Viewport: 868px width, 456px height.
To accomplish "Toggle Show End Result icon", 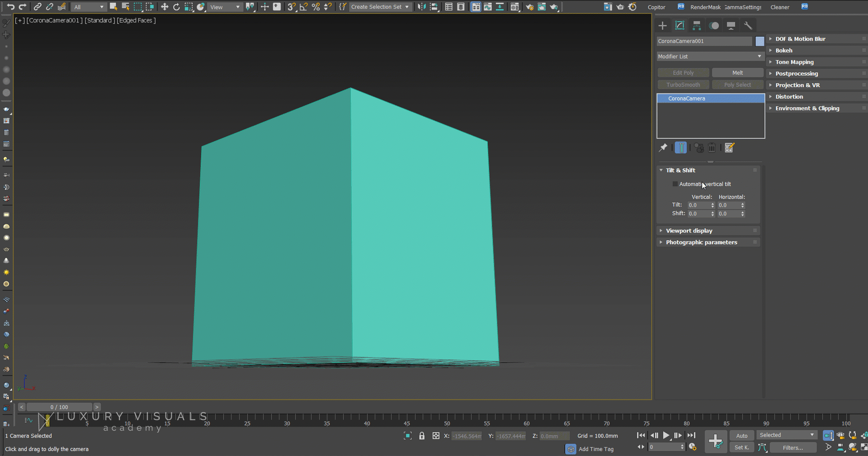I will (681, 147).
